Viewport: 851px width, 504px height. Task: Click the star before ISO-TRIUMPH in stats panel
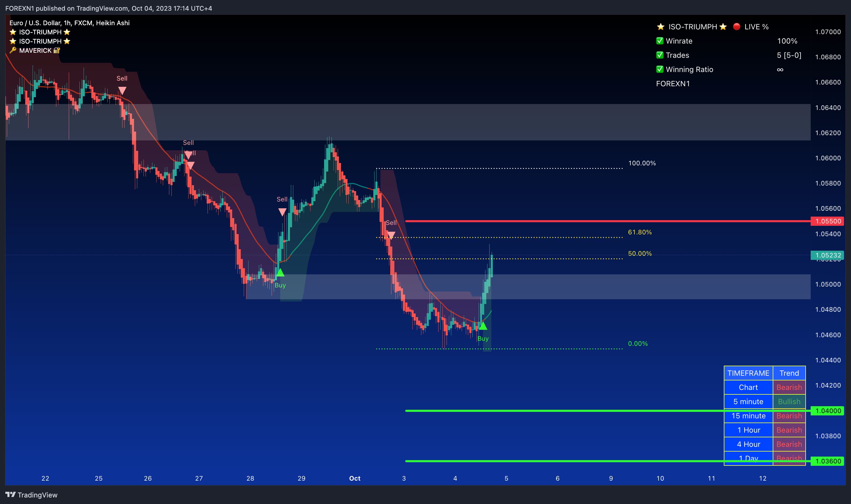coord(660,26)
